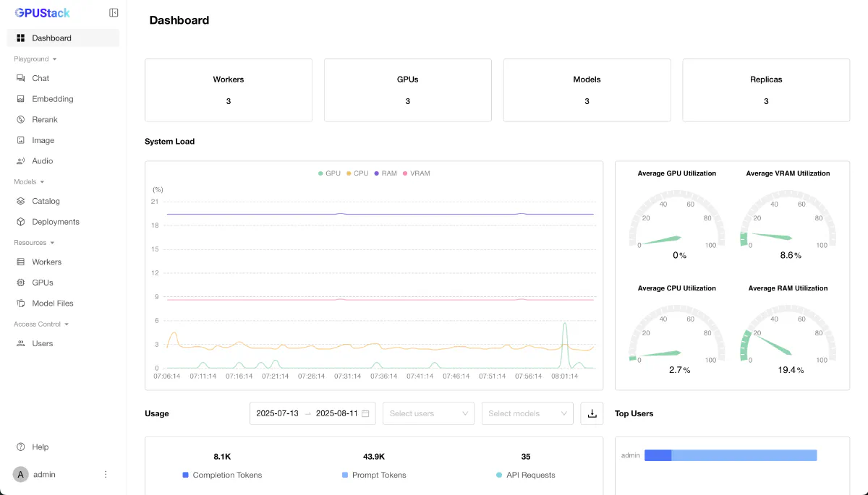Open the Select models dropdown

(527, 413)
